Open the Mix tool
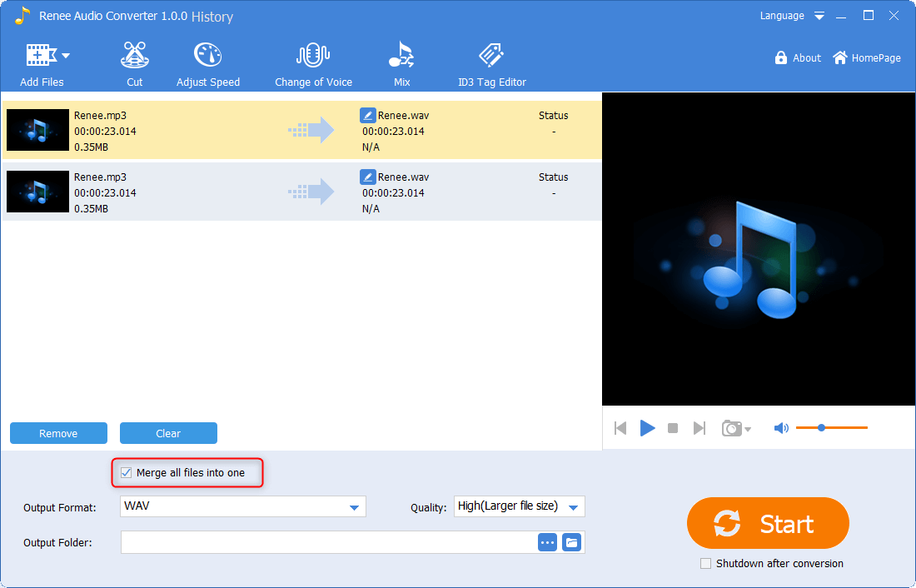This screenshot has height=588, width=916. pos(401,66)
